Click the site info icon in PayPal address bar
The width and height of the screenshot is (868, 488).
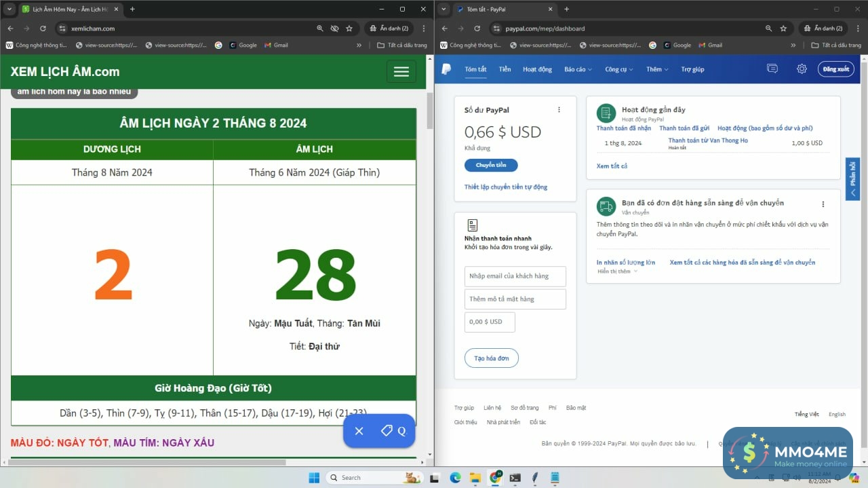point(497,29)
